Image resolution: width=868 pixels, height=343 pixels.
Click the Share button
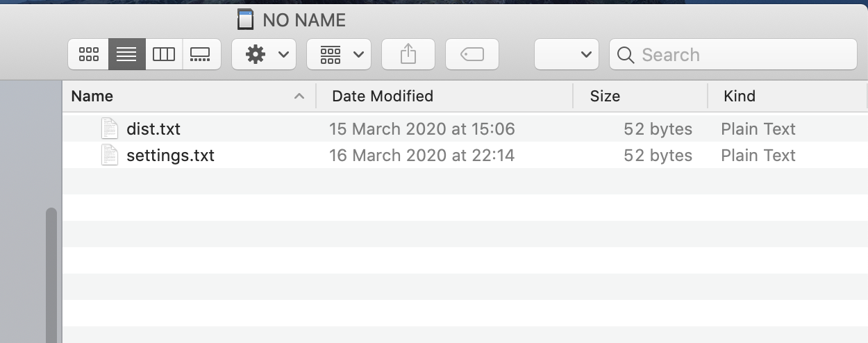pos(408,55)
